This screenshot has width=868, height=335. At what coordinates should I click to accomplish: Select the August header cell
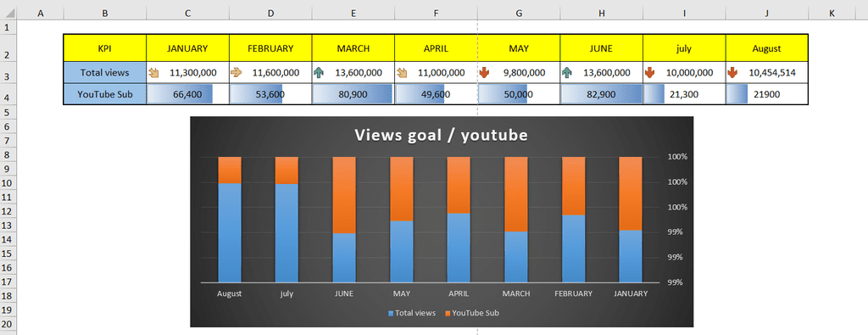(766, 48)
